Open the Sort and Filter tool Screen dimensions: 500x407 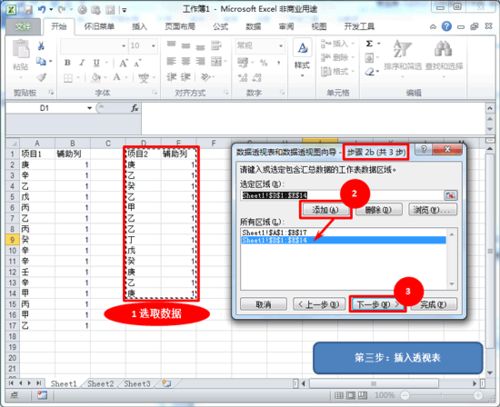tap(402, 54)
